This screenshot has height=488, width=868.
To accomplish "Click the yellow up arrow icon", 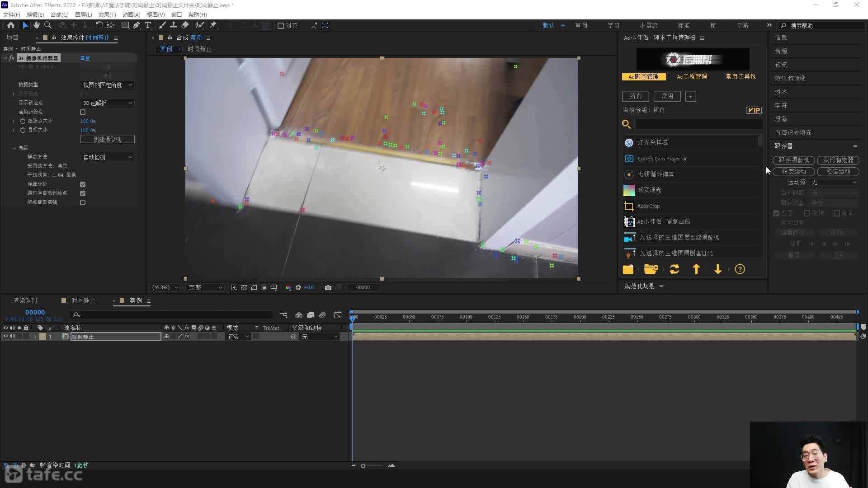I will pos(696,269).
